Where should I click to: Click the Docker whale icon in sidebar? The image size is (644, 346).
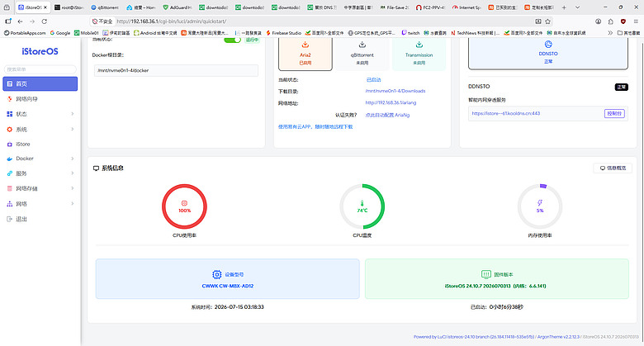tap(9, 159)
